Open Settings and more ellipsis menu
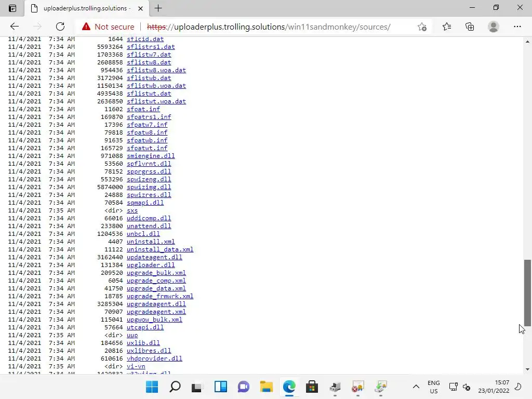 (517, 26)
